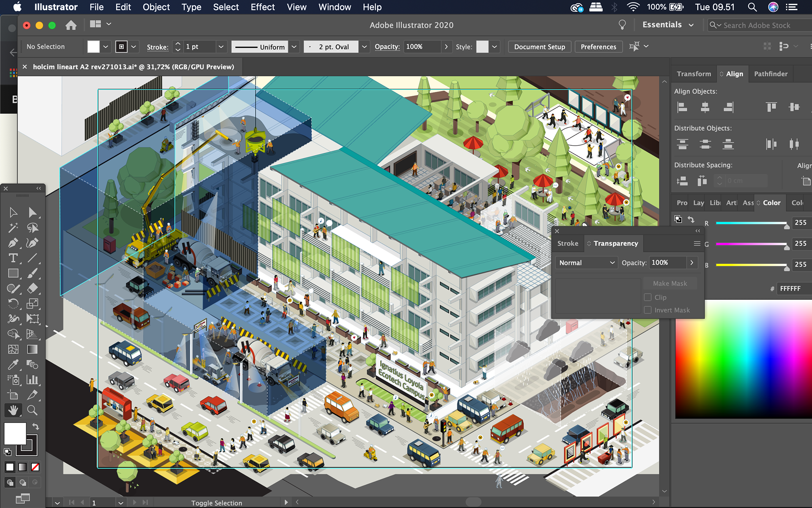Enable the Invert Mask checkbox
812x508 pixels.
(647, 310)
